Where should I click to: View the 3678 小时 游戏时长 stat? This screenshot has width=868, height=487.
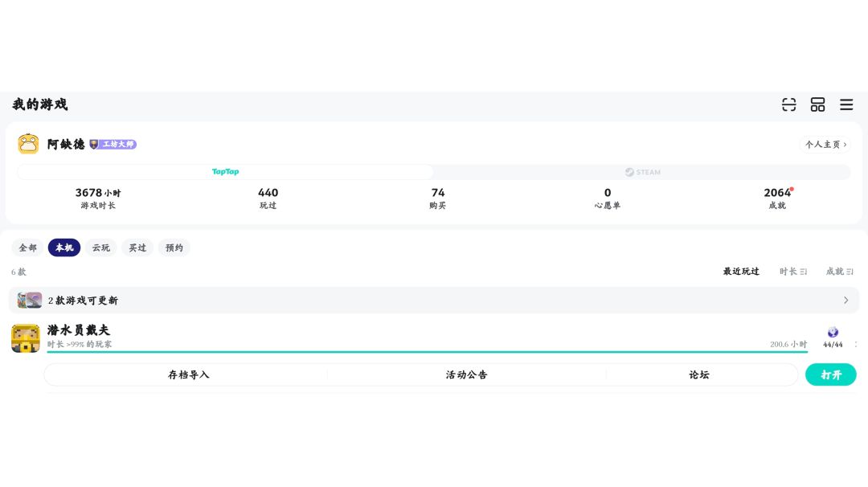click(x=98, y=198)
